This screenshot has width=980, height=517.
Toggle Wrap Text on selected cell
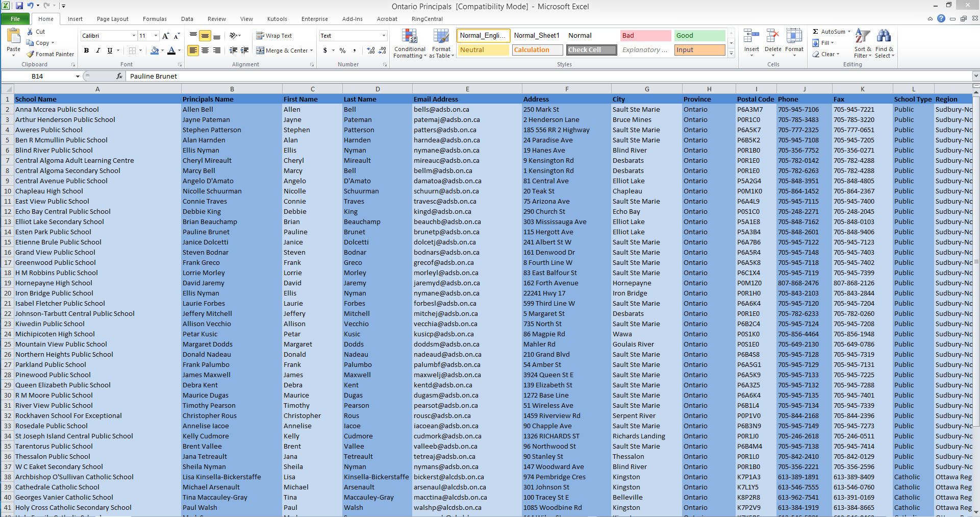[274, 36]
